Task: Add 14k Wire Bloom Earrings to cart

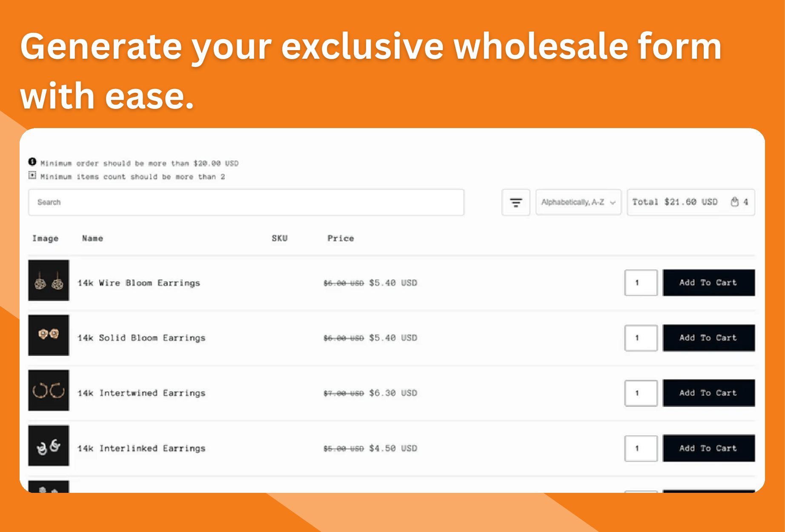Action: pyautogui.click(x=708, y=282)
